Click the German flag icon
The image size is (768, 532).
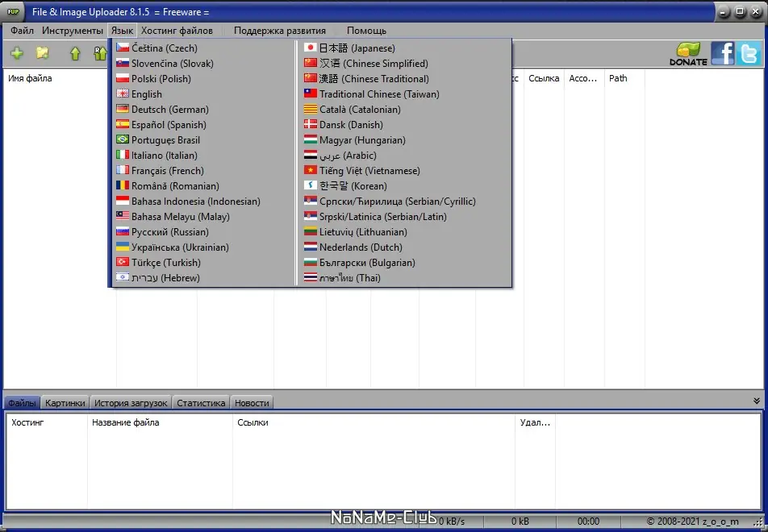123,109
